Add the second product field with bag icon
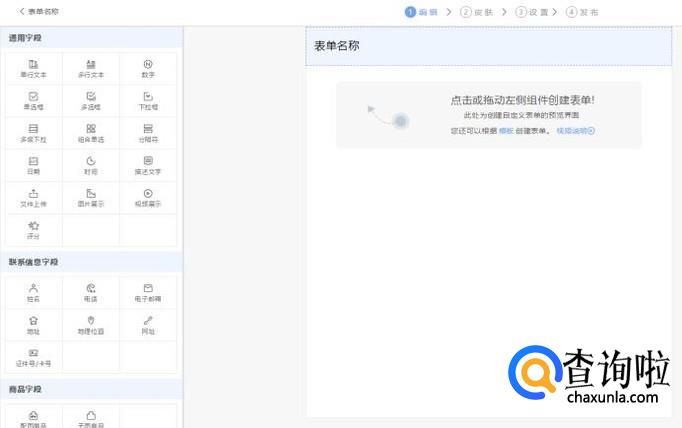The height and width of the screenshot is (428, 682). pos(90,419)
